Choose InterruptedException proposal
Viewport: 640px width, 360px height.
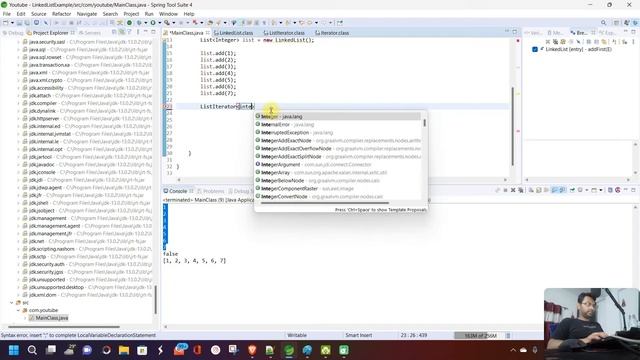point(338,133)
